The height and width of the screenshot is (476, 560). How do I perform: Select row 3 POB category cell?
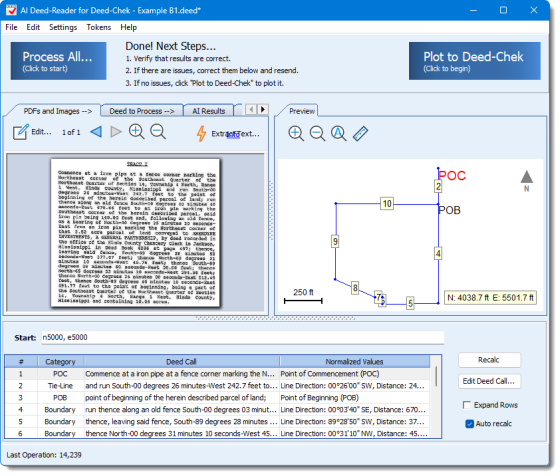[x=60, y=398]
